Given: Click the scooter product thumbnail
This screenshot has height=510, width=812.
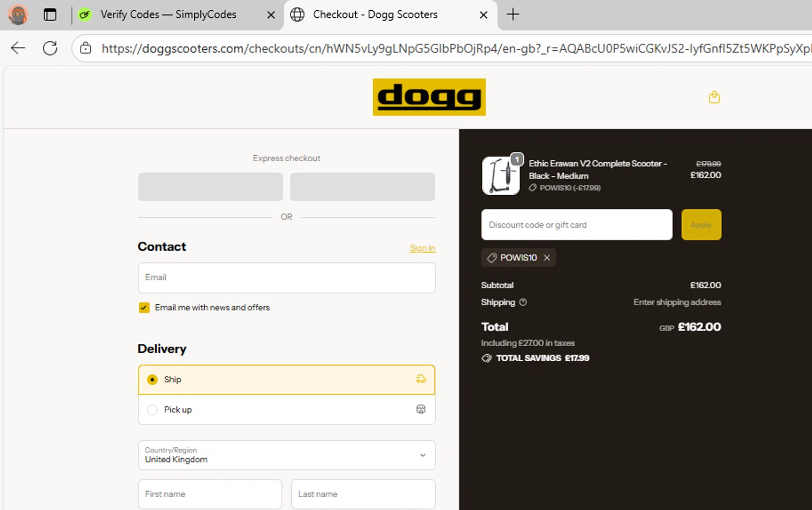Looking at the screenshot, I should tap(501, 175).
